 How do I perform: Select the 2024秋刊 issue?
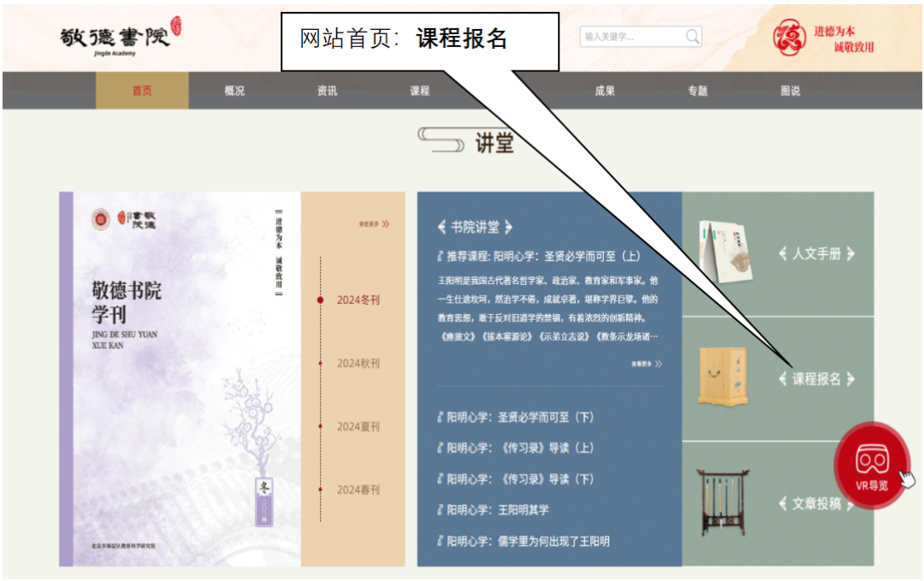point(358,364)
